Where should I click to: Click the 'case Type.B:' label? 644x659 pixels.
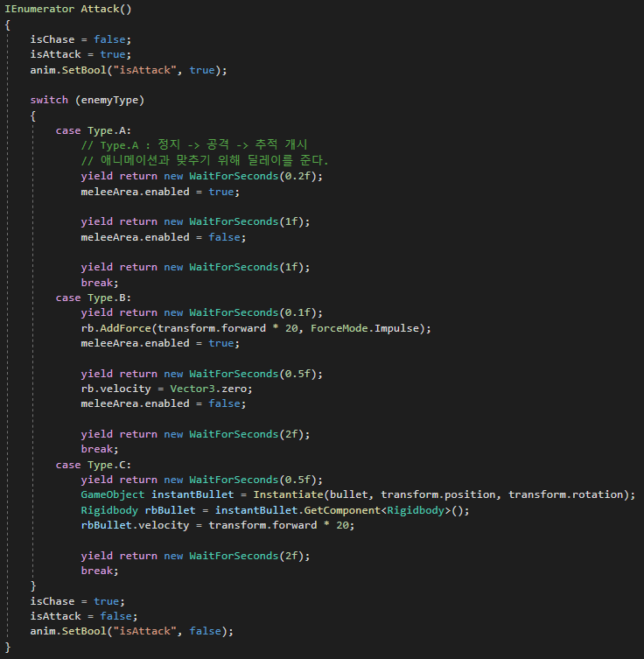(x=94, y=298)
